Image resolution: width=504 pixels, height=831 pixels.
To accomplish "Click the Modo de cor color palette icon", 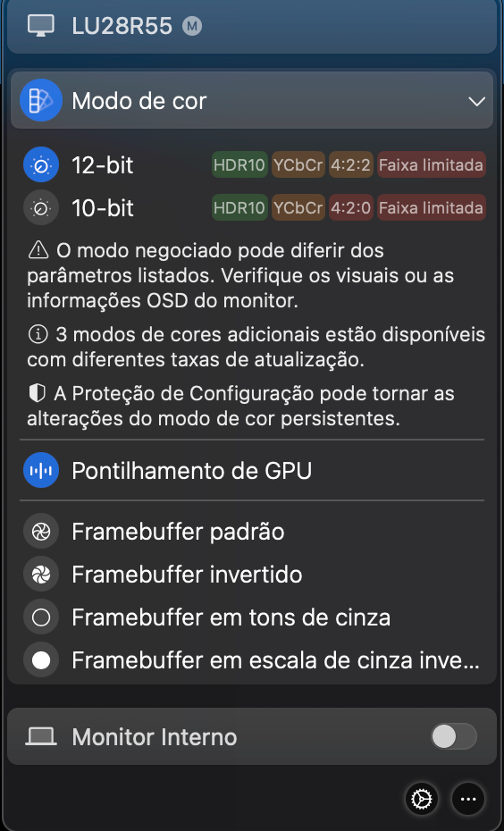I will (x=41, y=100).
